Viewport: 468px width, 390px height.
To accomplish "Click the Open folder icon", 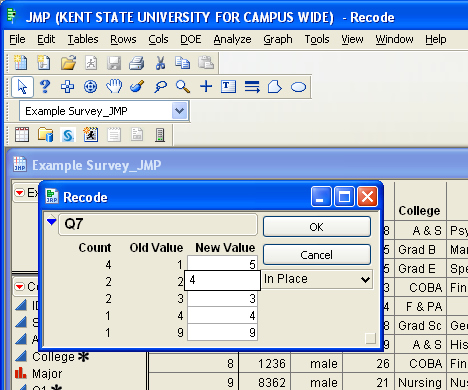I will point(68,62).
